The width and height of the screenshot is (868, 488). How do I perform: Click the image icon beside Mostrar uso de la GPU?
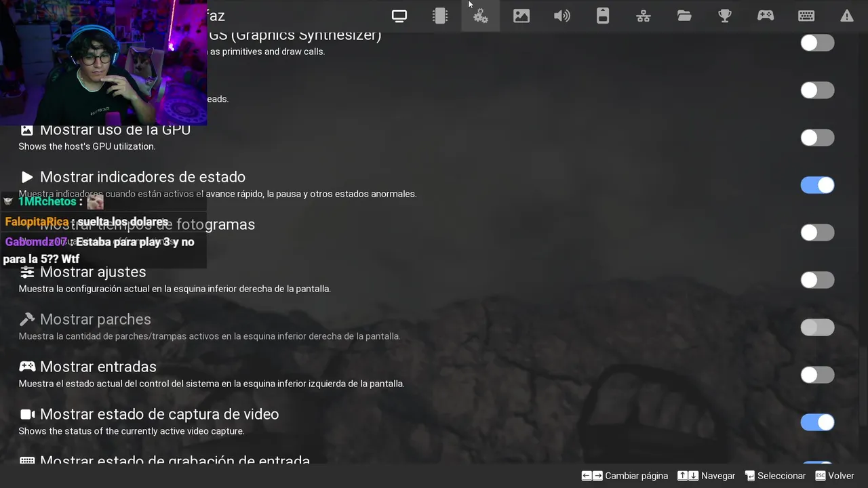click(x=26, y=129)
